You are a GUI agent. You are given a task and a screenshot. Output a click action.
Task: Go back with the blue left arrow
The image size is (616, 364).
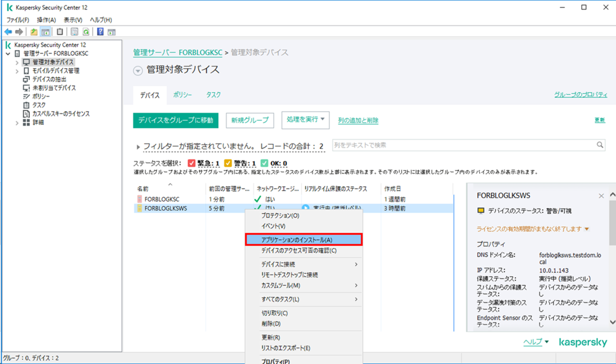pyautogui.click(x=8, y=31)
